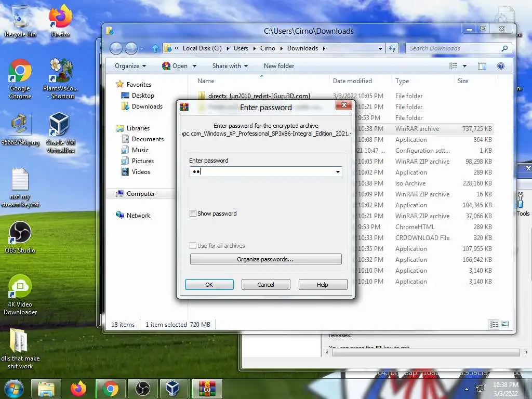This screenshot has height=399, width=532.
Task: Open File Explorer from the taskbar
Action: (x=46, y=389)
